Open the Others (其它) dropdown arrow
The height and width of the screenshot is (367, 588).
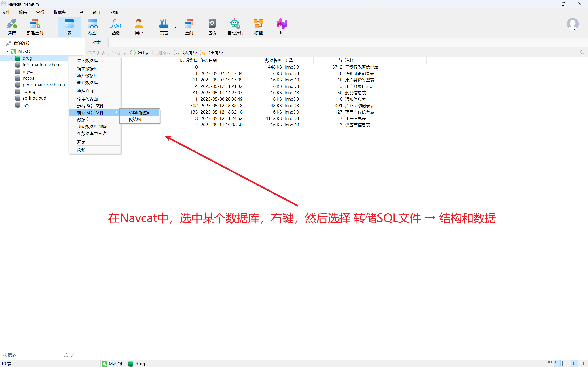click(175, 27)
